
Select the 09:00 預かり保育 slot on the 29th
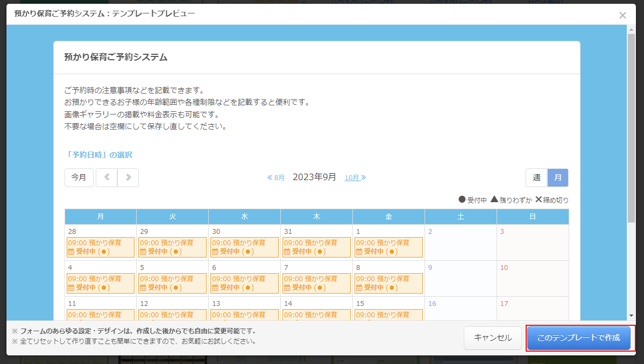tap(172, 247)
